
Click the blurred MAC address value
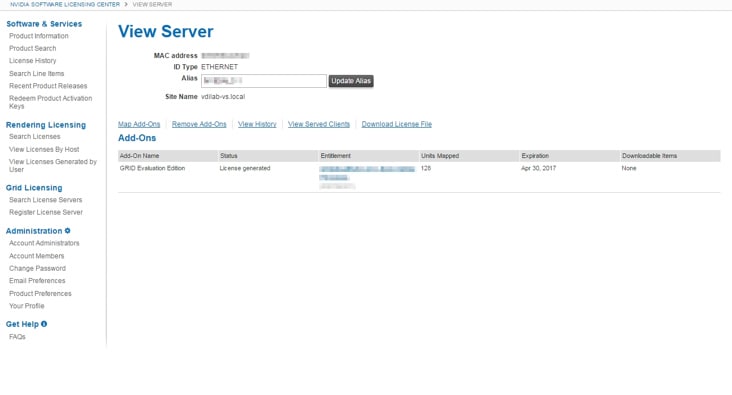point(225,56)
